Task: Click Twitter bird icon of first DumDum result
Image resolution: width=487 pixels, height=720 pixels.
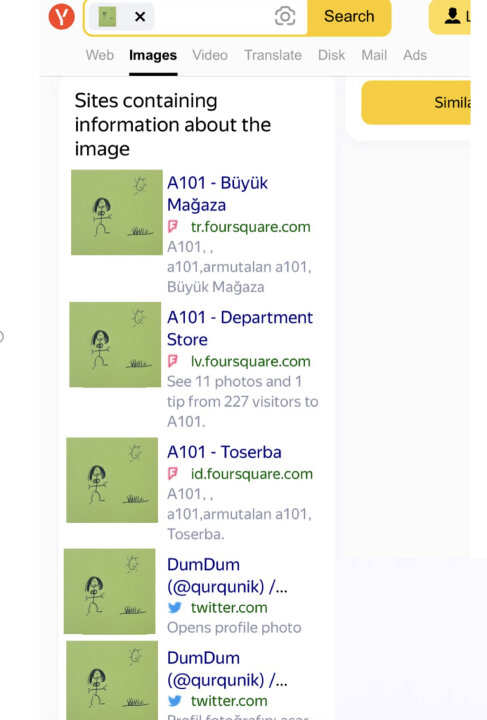Action: tap(175, 608)
